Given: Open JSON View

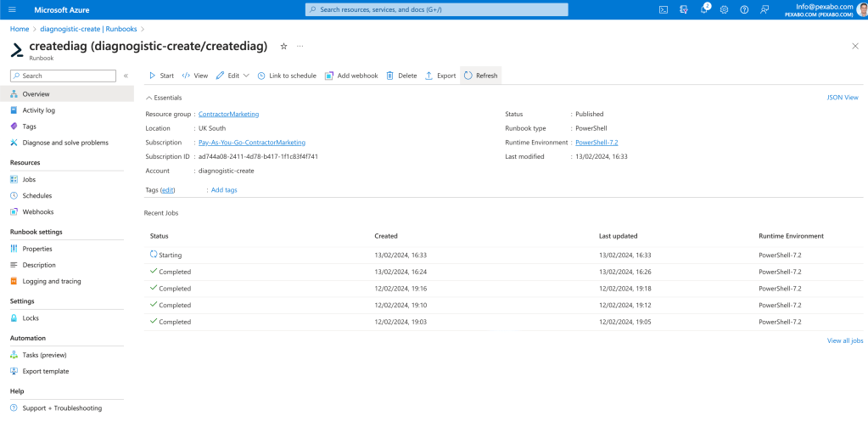Looking at the screenshot, I should coord(843,98).
